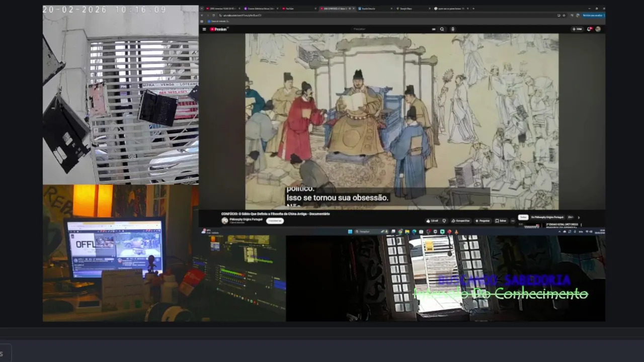The image size is (644, 362).
Task: Go to YouTube Premium home logo
Action: pyautogui.click(x=219, y=29)
